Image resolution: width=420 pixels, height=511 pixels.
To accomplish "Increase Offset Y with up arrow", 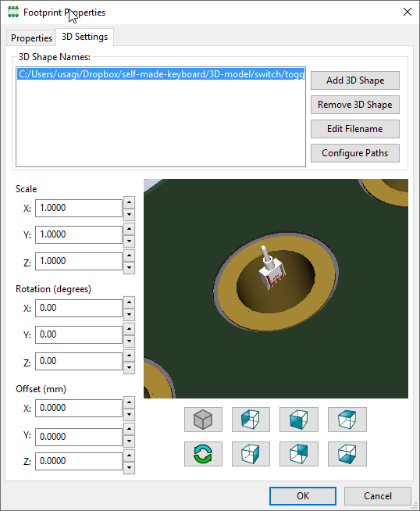I will coord(130,429).
